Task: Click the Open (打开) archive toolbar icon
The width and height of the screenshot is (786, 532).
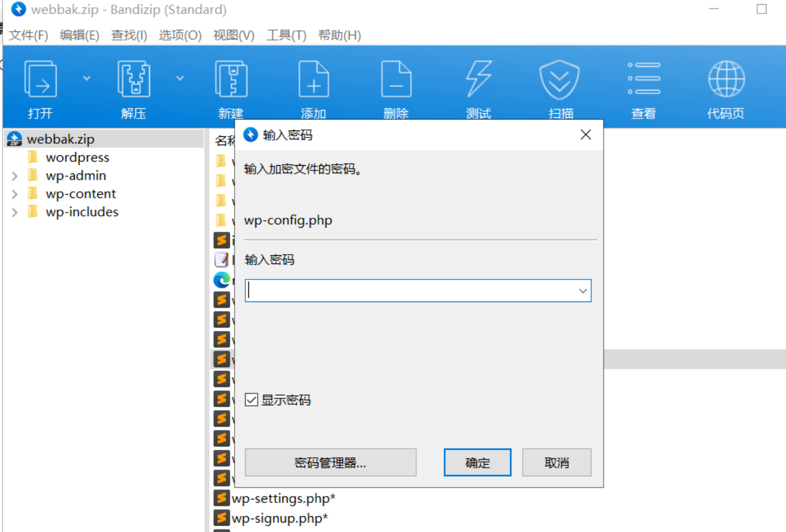Action: (x=41, y=79)
